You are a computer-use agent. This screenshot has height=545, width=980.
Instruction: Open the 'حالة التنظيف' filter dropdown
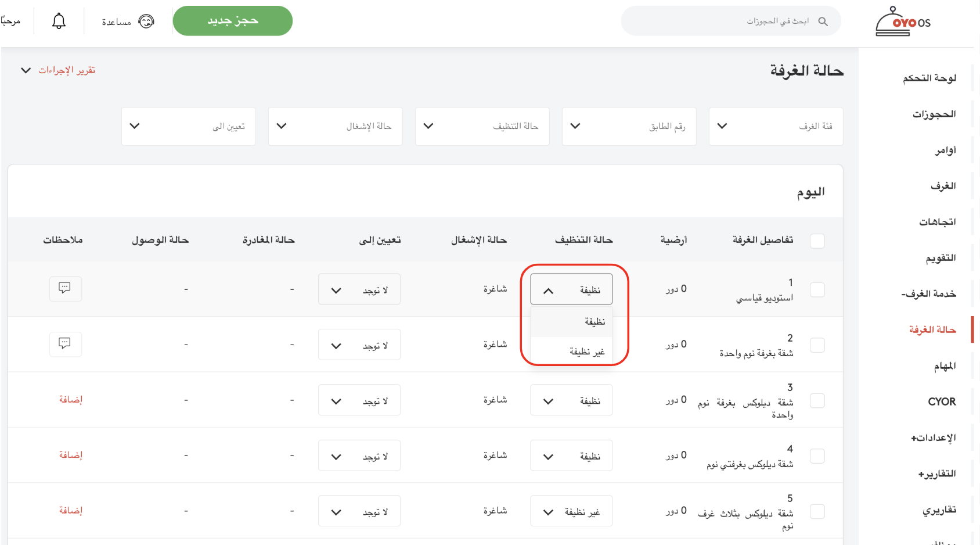(482, 126)
